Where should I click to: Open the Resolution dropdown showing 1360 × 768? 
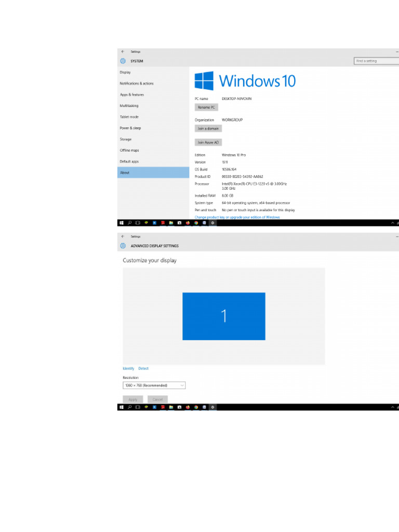(x=154, y=385)
